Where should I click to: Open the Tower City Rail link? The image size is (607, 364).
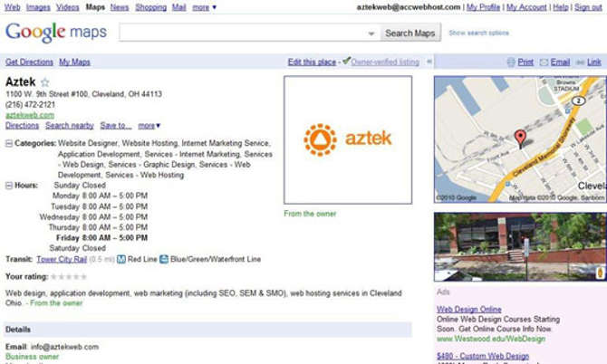point(62,259)
